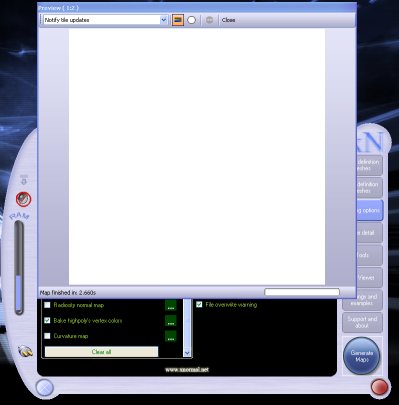Click the grayed-out icon next to Close
399x405 pixels.
[209, 20]
